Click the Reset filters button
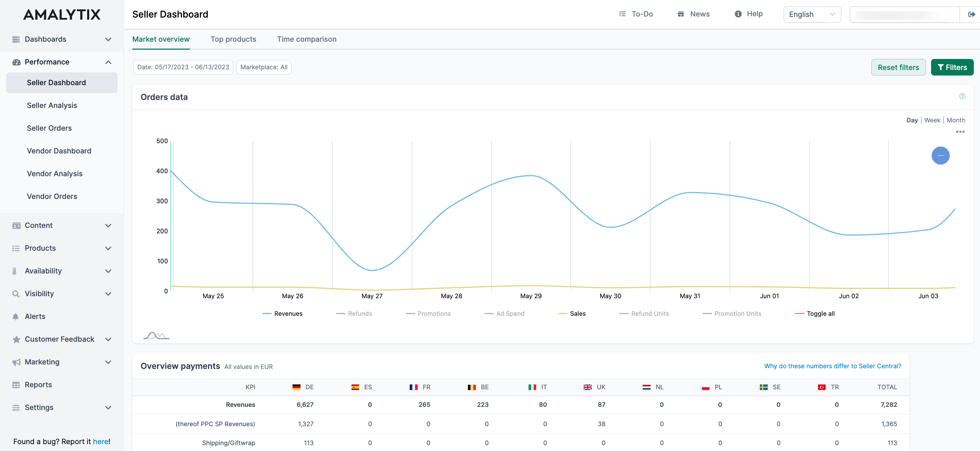The image size is (980, 451). (898, 67)
